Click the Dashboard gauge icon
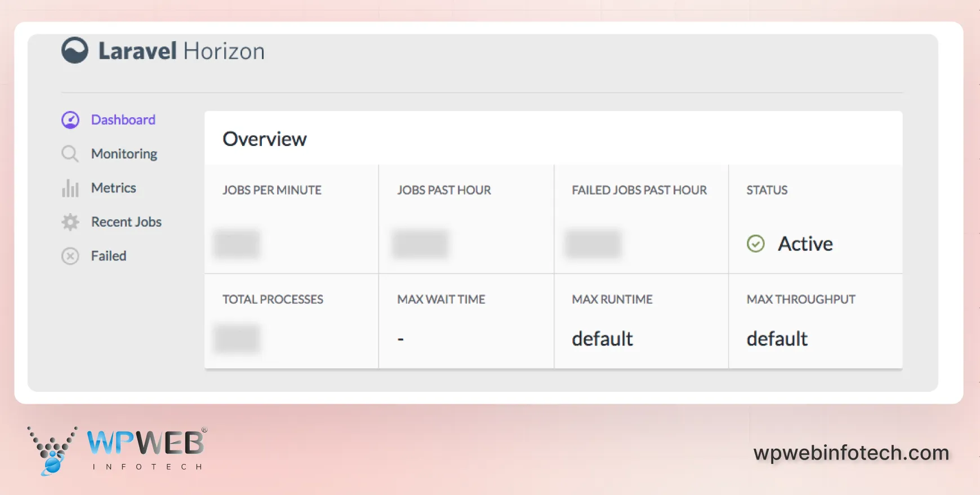This screenshot has width=980, height=495. [70, 120]
